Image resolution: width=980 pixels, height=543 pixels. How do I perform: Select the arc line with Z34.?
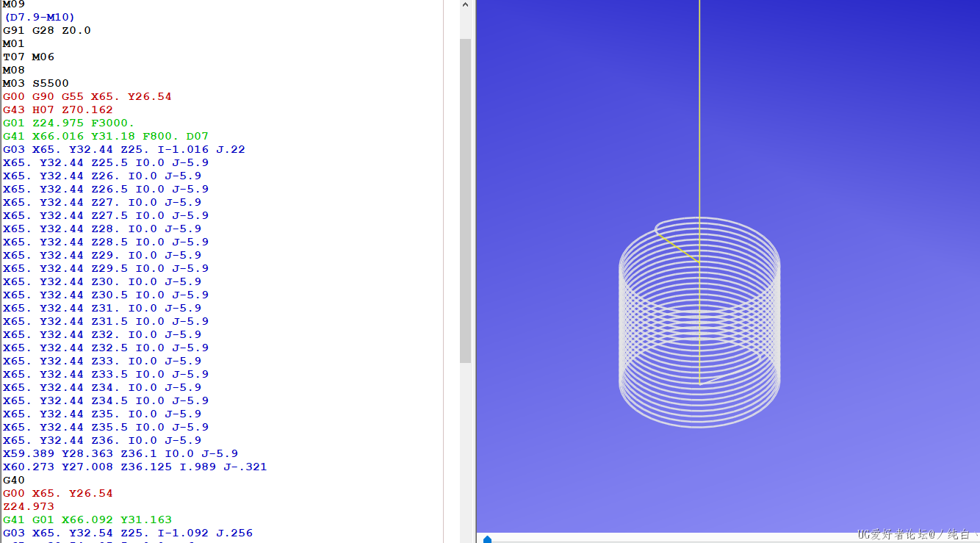coord(102,387)
